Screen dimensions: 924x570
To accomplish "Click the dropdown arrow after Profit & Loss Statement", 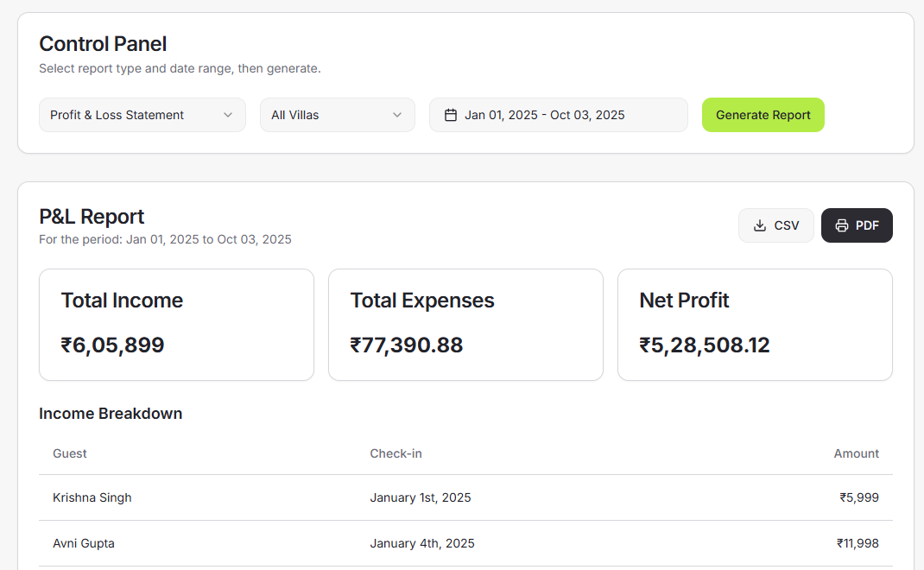I will pyautogui.click(x=228, y=114).
